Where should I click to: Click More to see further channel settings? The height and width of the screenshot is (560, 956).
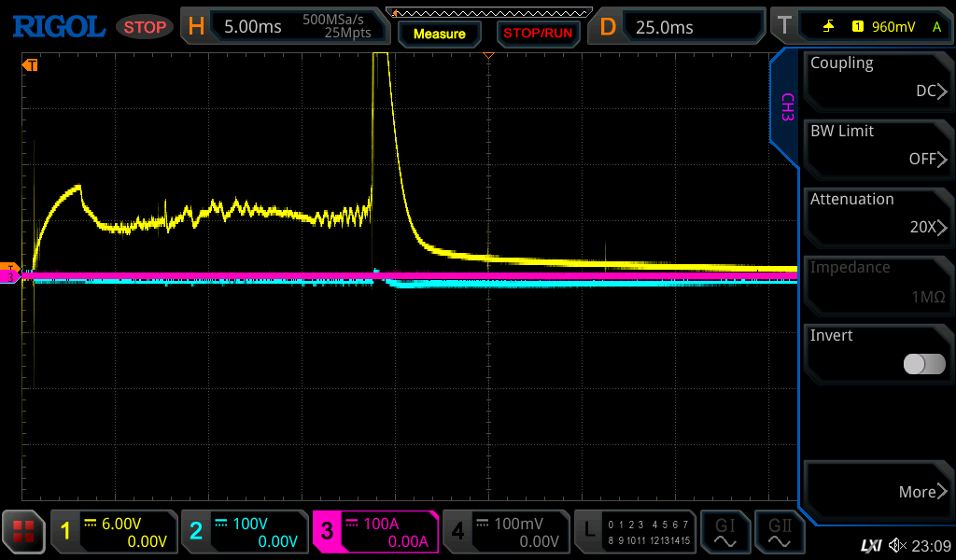point(878,491)
